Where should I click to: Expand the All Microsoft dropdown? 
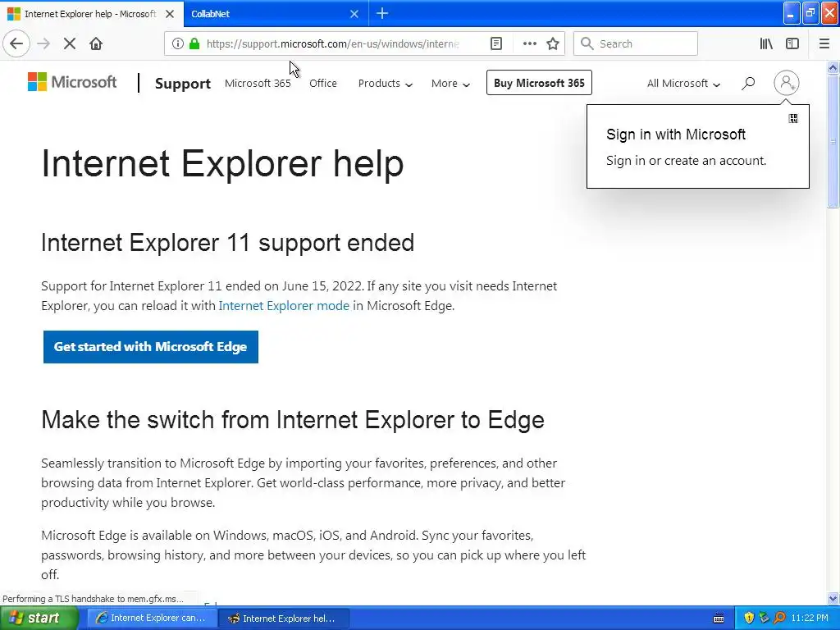pos(683,84)
